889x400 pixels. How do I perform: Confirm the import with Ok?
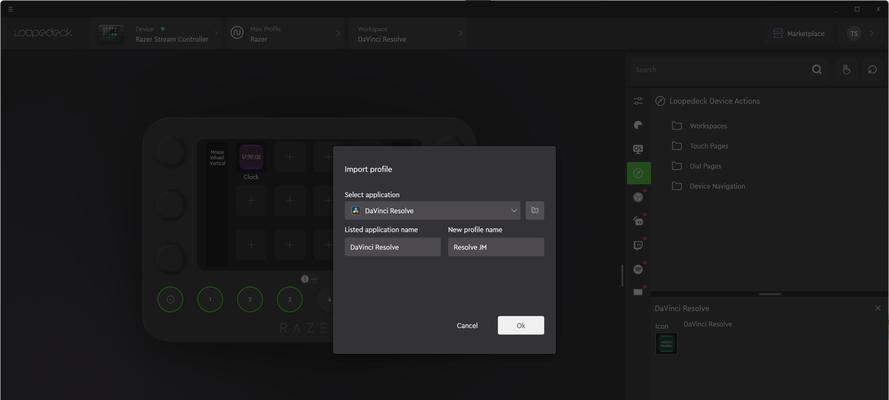(521, 325)
